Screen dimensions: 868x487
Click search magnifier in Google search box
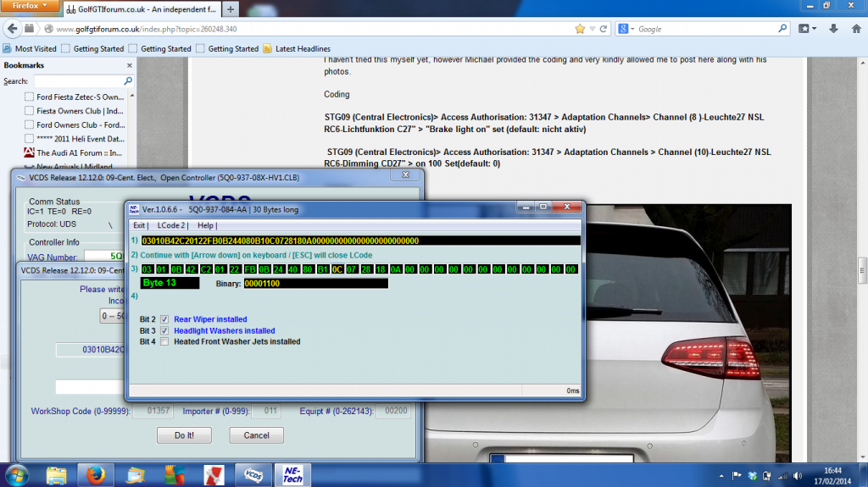(782, 28)
